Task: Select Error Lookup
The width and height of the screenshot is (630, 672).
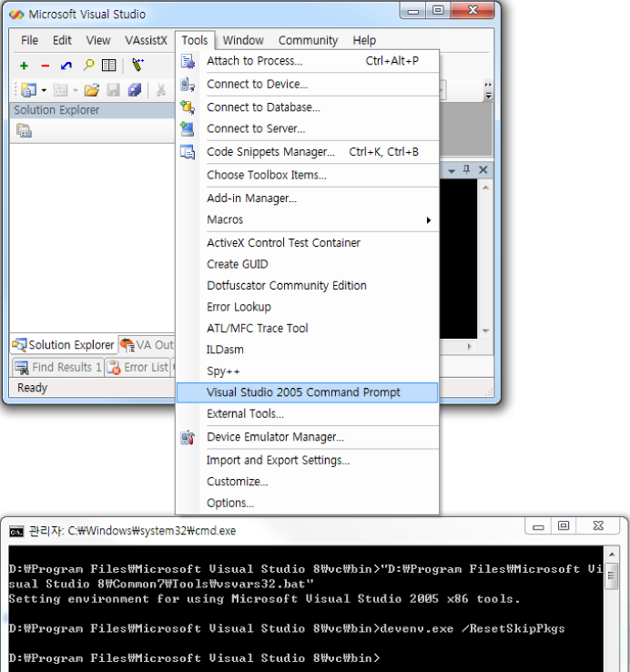Action: point(308,307)
